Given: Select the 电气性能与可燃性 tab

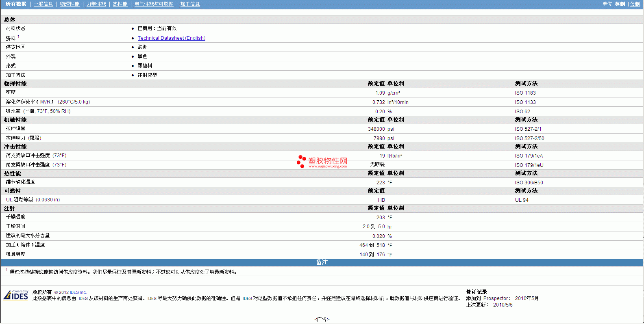Looking at the screenshot, I should pos(154,4).
